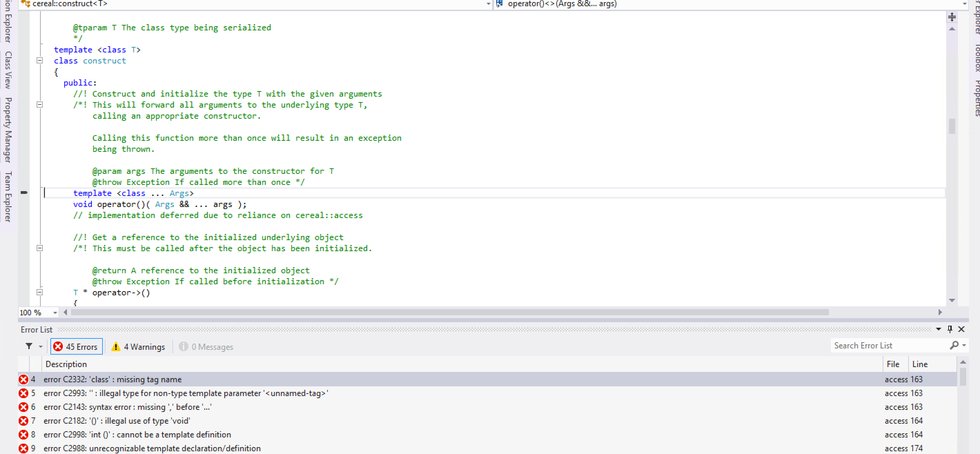Toggle the 4 Warnings filter button
The width and height of the screenshot is (980, 454).
pyautogui.click(x=138, y=346)
